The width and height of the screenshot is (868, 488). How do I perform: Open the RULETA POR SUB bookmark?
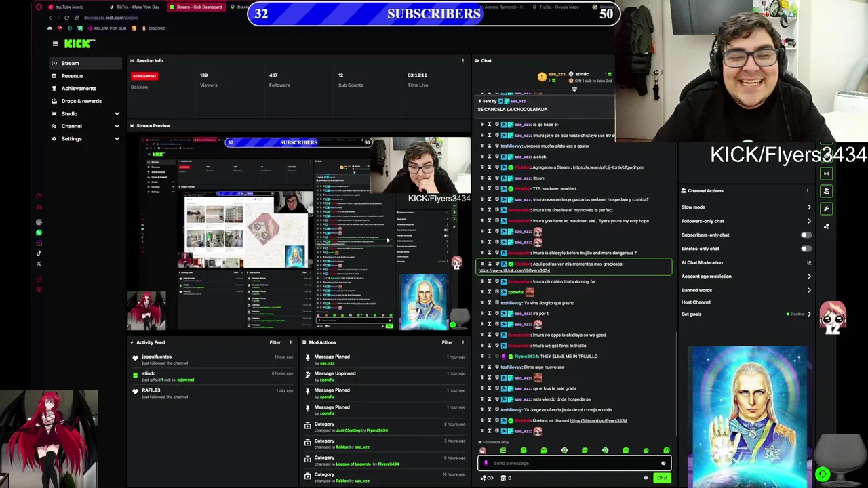click(x=106, y=28)
